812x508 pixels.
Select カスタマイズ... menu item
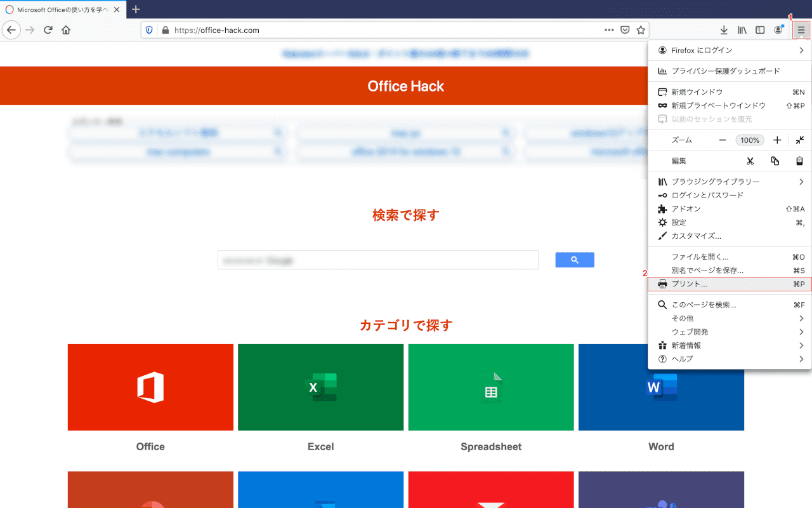(x=730, y=236)
